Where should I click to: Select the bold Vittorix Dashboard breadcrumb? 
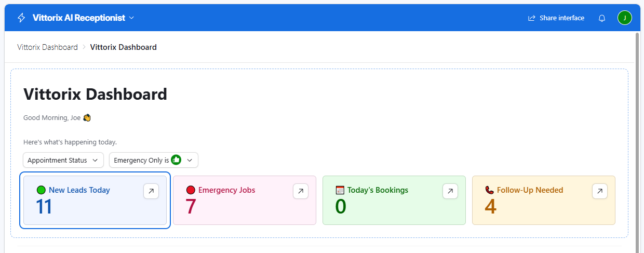point(124,47)
